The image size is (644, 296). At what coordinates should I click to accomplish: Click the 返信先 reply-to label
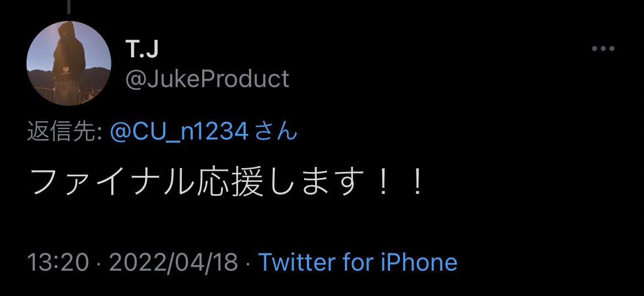click(64, 132)
